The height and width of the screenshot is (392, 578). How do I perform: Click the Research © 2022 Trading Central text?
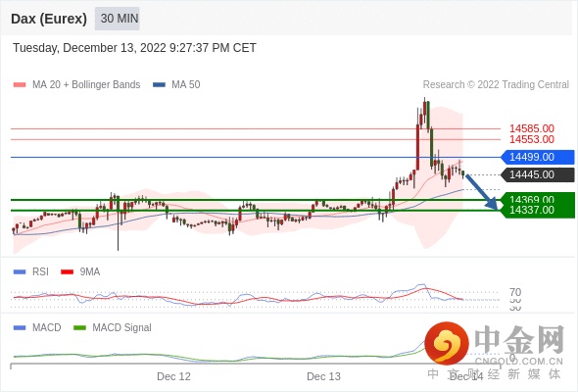point(496,85)
